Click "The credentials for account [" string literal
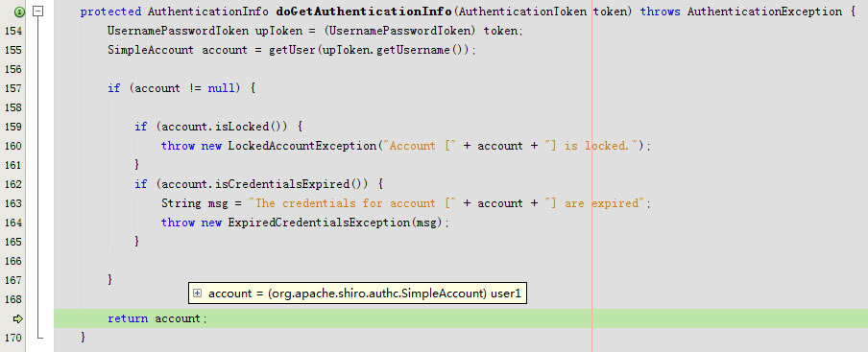Image resolution: width=868 pixels, height=352 pixels. click(352, 203)
